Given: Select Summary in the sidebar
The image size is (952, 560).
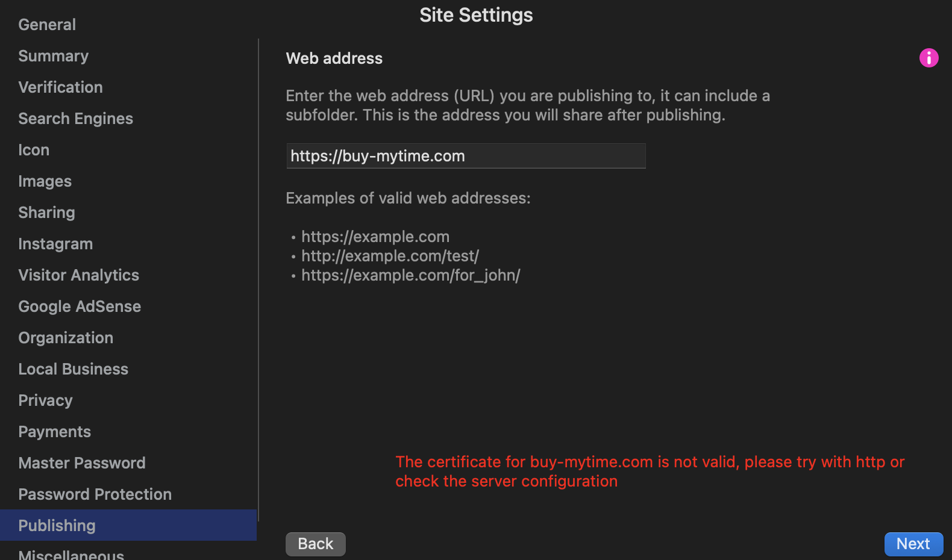Looking at the screenshot, I should 53,56.
